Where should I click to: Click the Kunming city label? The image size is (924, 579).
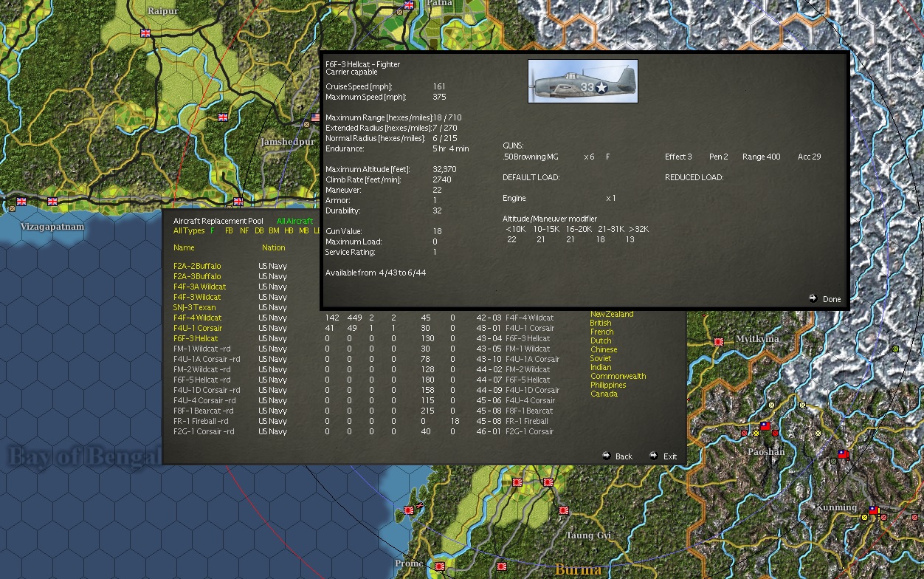coord(836,507)
